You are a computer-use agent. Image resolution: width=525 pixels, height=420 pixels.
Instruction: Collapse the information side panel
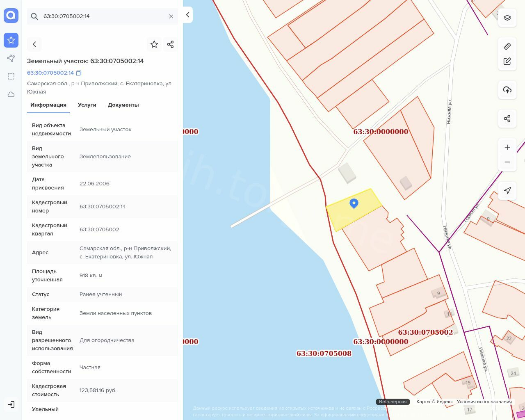click(x=187, y=15)
